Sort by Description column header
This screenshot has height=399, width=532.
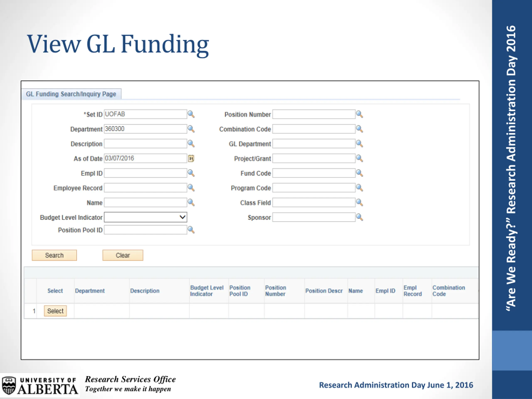pos(145,291)
